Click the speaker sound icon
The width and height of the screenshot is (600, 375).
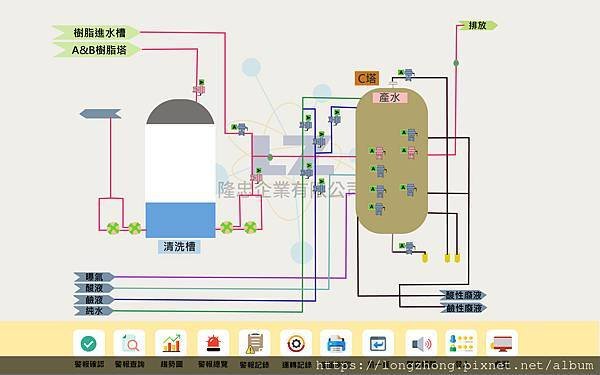coord(421,343)
